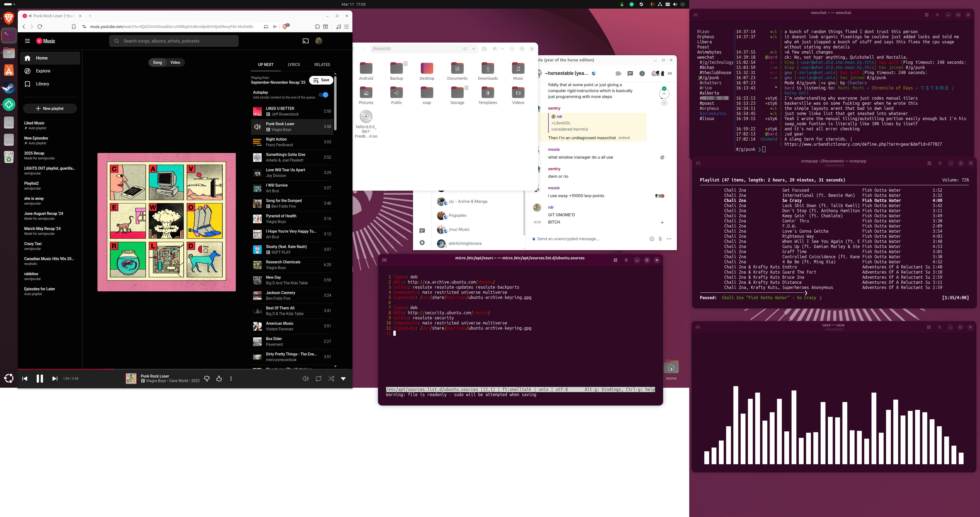The image size is (980, 517).
Task: Attach a file to chat message
Action: [x=660, y=239]
